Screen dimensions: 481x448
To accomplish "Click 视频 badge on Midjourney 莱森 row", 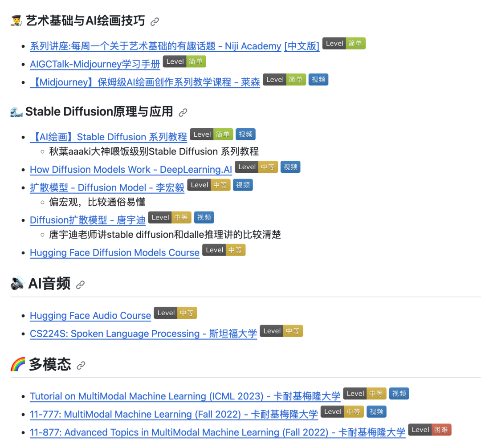I will pyautogui.click(x=318, y=80).
